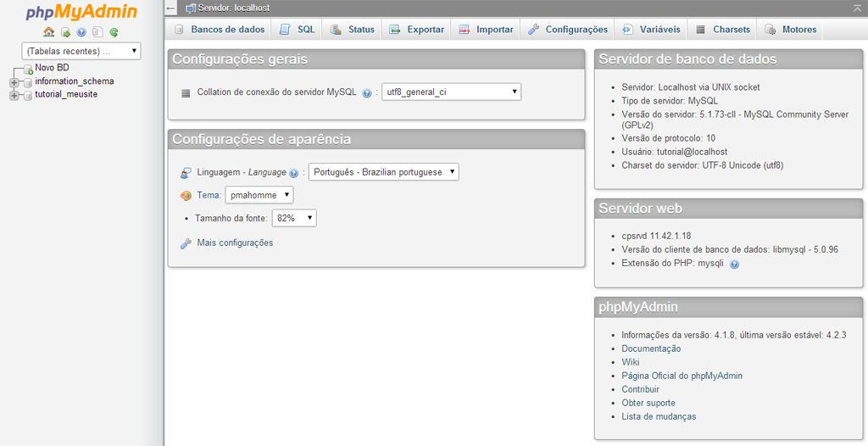Screen dimensions: 868x446
Task: Open the Wiki link
Action: (x=631, y=362)
